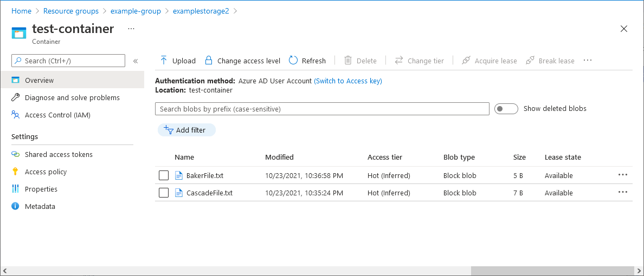Select the BakerFile.txt checkbox
The width and height of the screenshot is (644, 276).
coord(164,175)
